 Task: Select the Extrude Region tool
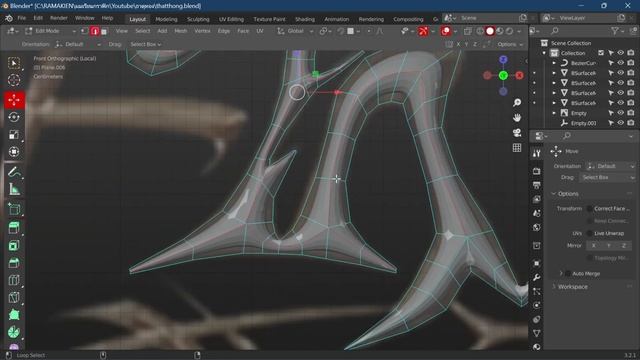[x=14, y=228]
